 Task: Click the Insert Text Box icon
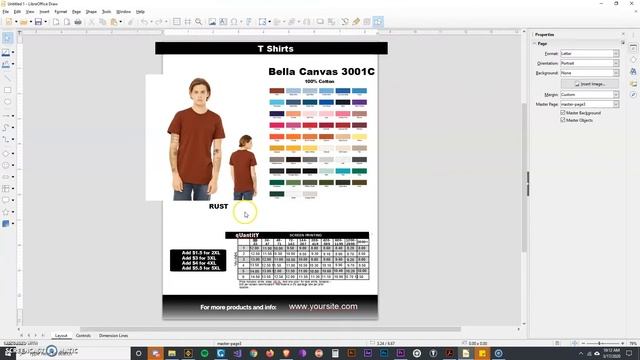click(x=223, y=22)
